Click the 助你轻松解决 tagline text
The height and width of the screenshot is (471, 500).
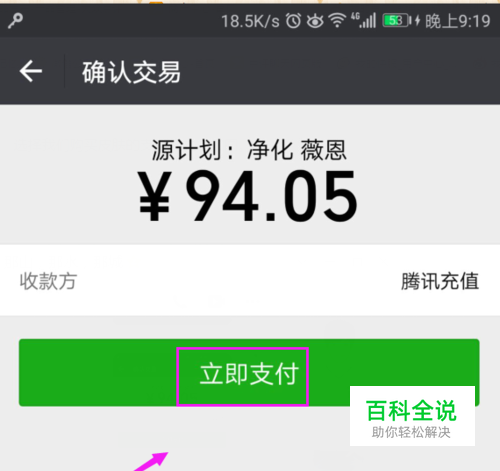pos(411,432)
